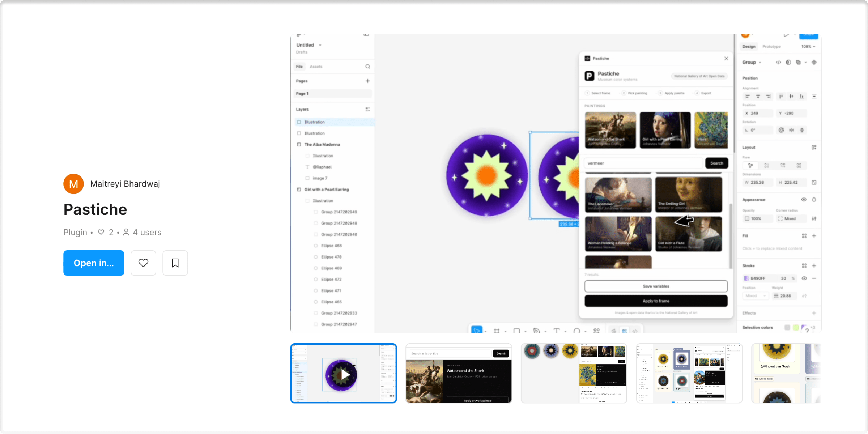Click the flip vertical icon in Rotation row

tap(802, 130)
